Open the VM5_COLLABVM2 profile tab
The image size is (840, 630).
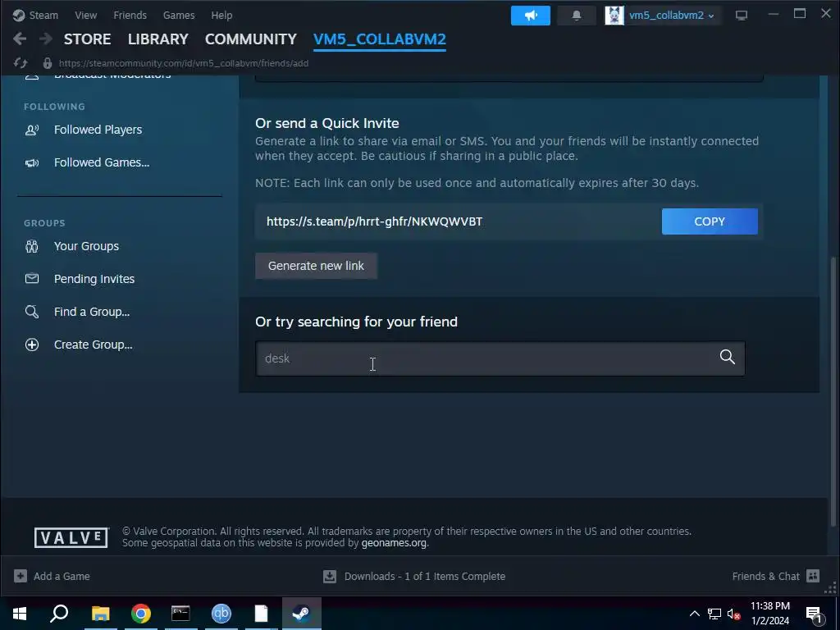point(380,39)
